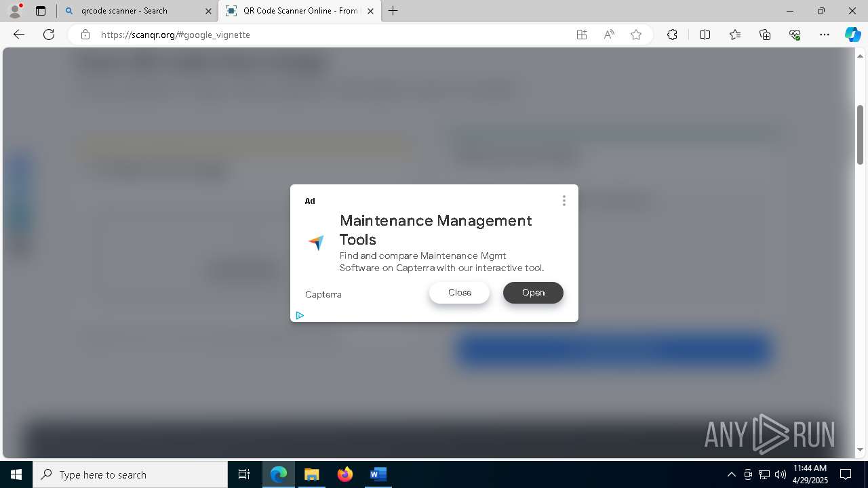View site information via lock icon
The height and width of the screenshot is (488, 868).
(x=85, y=35)
